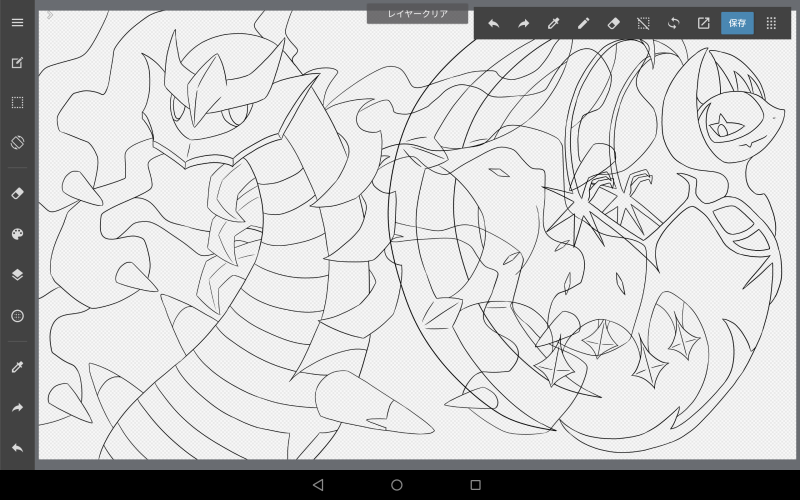Viewport: 800px width, 500px height.
Task: Open the hamburger main menu
Action: (17, 22)
